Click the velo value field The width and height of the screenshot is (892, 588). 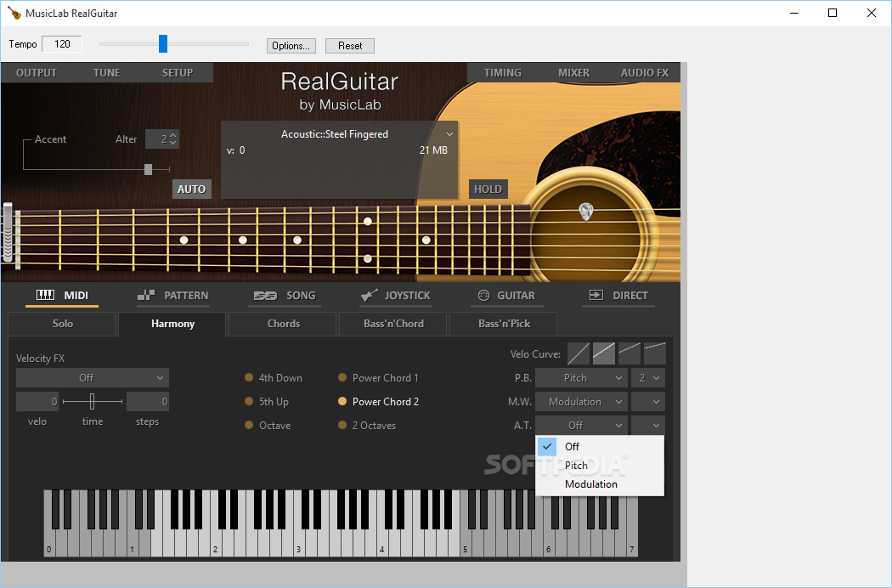click(x=37, y=401)
